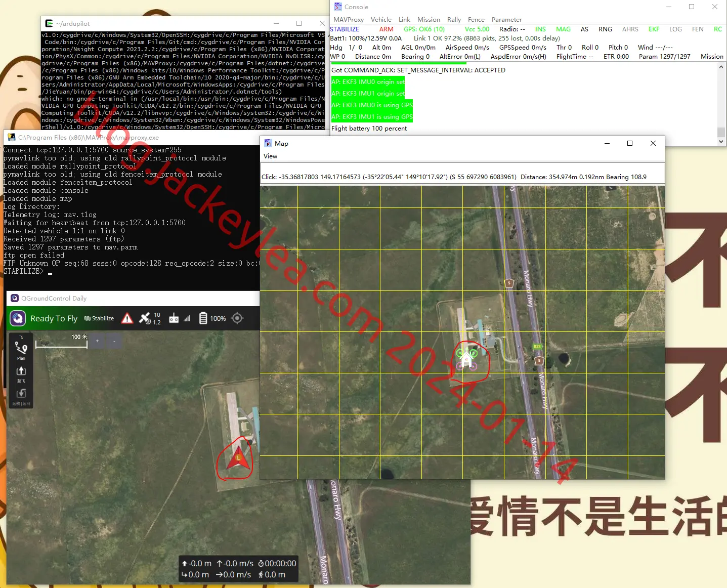The image size is (727, 588).
Task: Click the console scrollbar down arrow
Action: click(x=721, y=142)
